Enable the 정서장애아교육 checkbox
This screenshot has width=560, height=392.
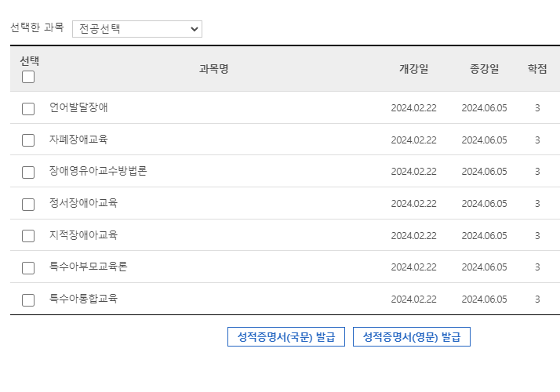[28, 204]
